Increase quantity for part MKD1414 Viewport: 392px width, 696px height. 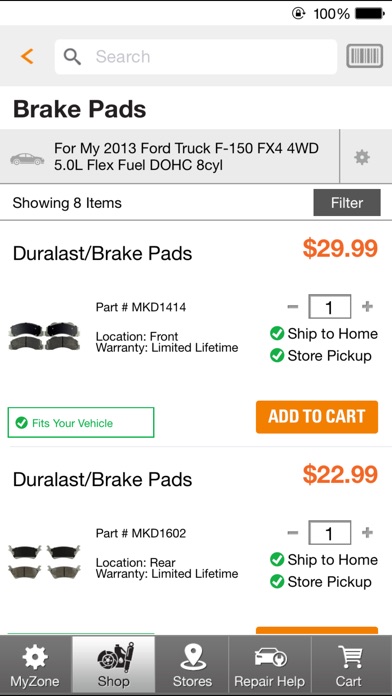coord(367,306)
